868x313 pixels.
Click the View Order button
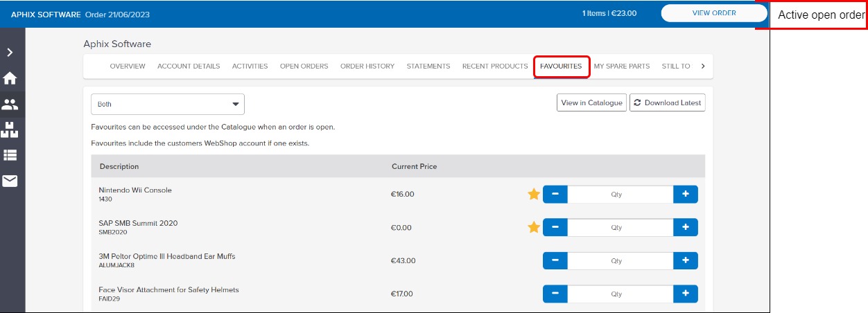[x=714, y=13]
